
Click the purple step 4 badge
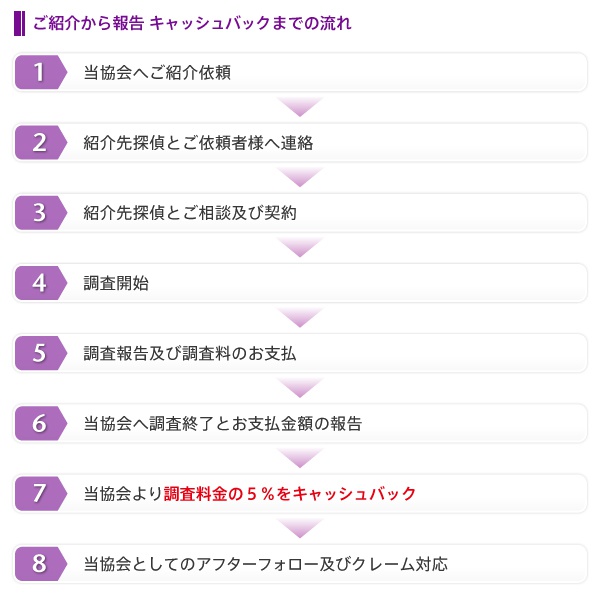point(41,283)
